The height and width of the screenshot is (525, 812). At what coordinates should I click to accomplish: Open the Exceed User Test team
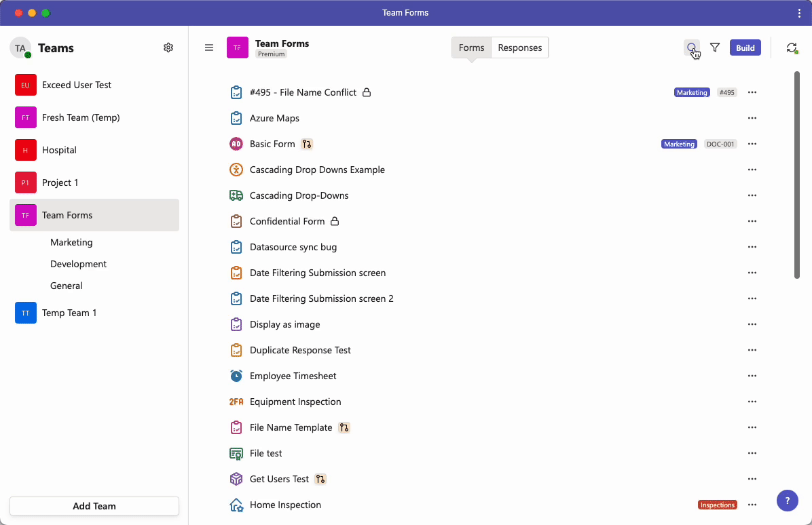(x=94, y=85)
